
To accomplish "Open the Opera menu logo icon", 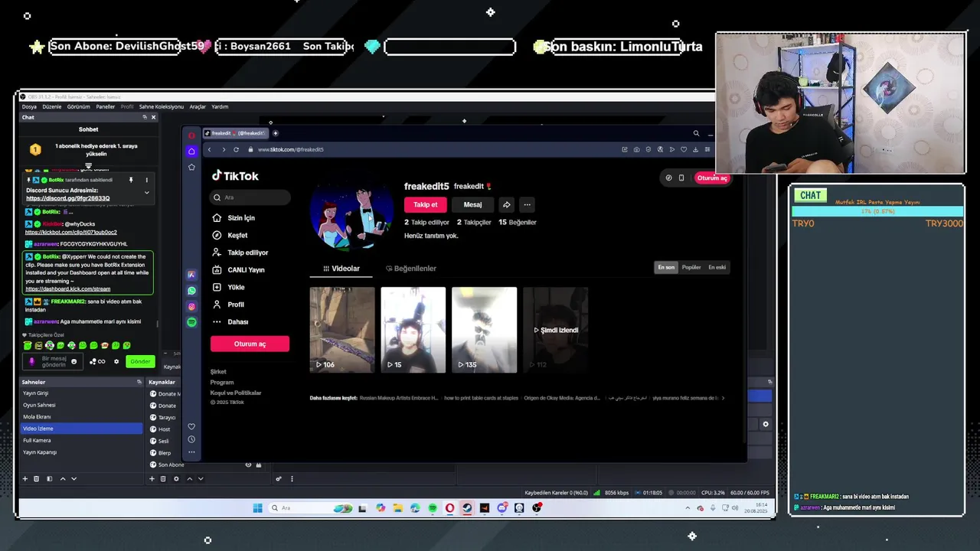I will click(x=191, y=135).
